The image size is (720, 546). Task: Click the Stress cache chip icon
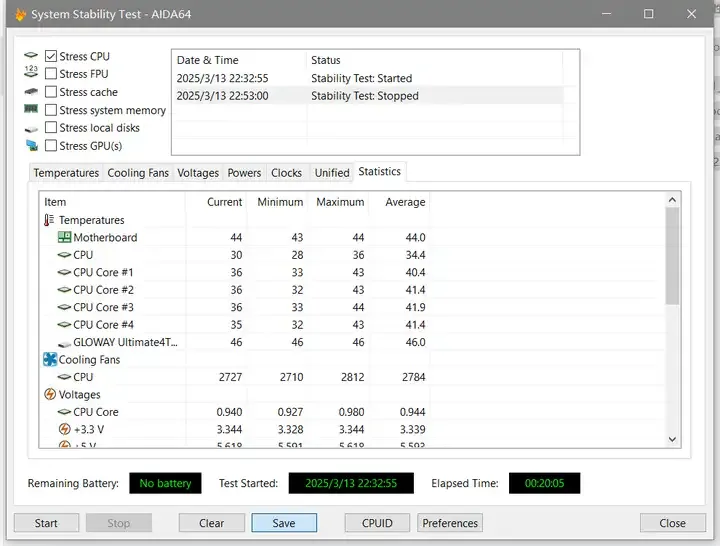tap(31, 91)
